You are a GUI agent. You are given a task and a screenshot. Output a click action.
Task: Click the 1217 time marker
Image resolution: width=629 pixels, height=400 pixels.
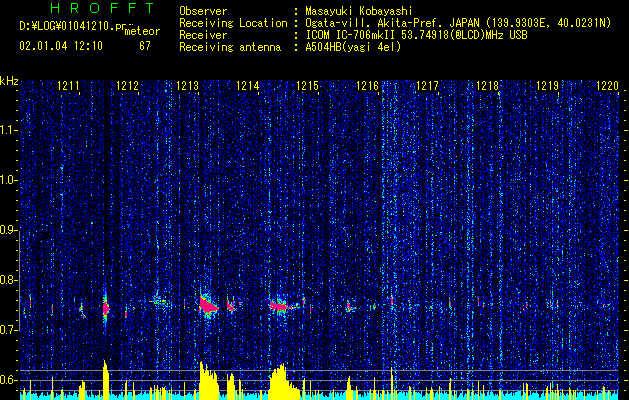tap(427, 85)
